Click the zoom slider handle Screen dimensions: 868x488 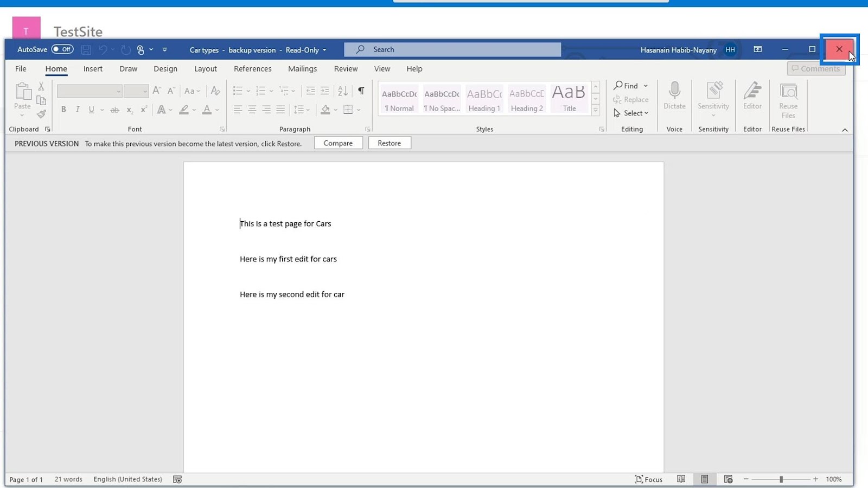point(781,479)
